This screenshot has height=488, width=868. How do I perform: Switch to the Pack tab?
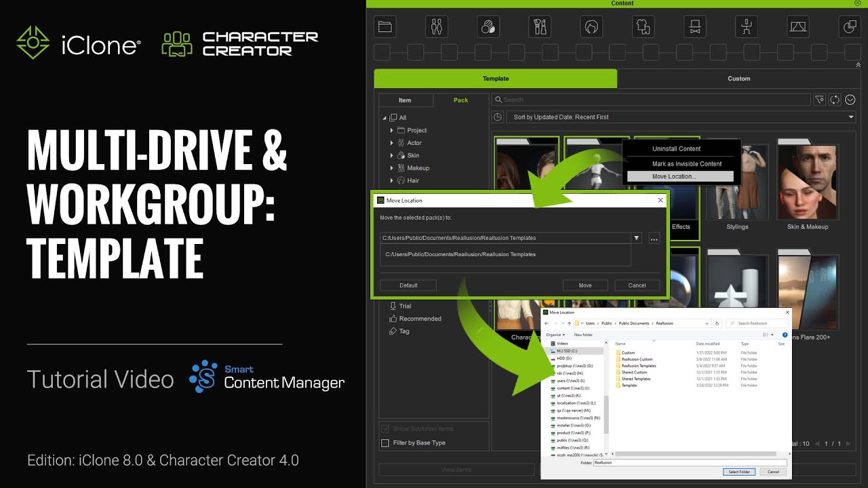click(460, 100)
